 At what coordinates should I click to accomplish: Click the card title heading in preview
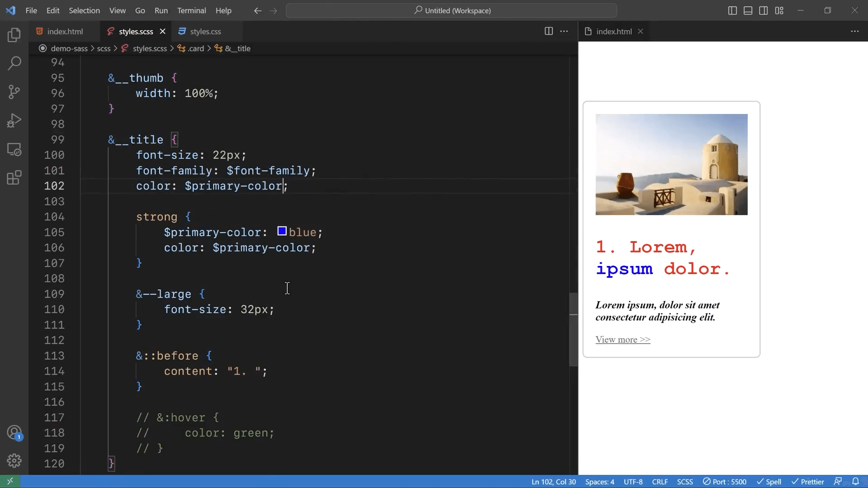pos(663,258)
